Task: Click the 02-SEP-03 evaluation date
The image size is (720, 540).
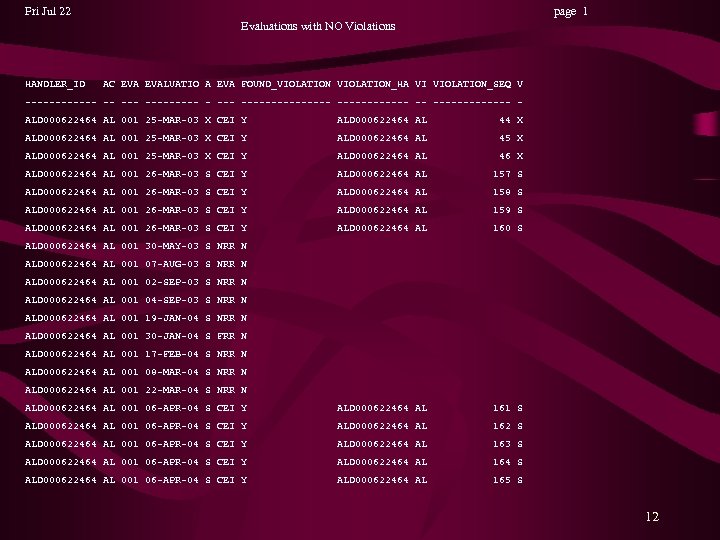Action: 172,282
